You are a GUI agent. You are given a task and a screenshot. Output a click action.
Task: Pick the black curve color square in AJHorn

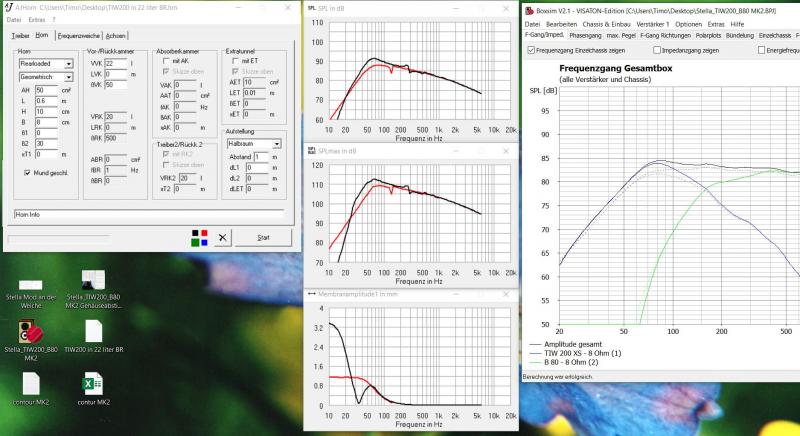pyautogui.click(x=195, y=233)
